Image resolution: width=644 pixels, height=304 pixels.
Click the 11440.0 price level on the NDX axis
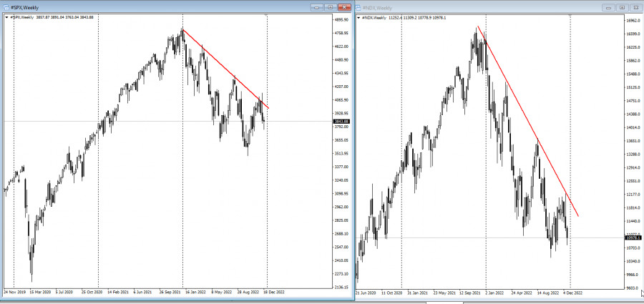(x=633, y=221)
